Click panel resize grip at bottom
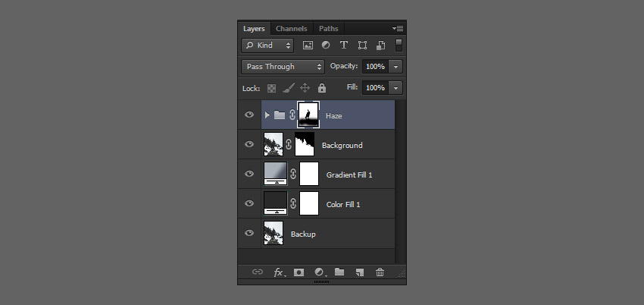The height and width of the screenshot is (305, 644). coord(321,282)
